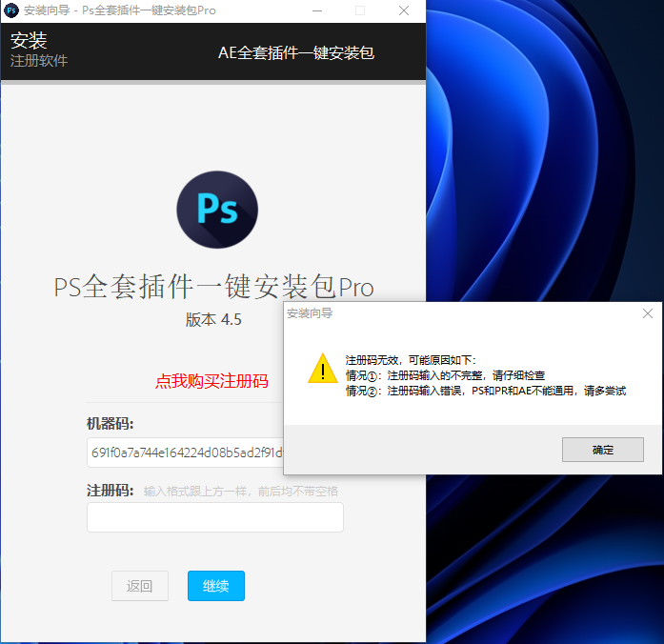Click the large Ps logo

[217, 210]
